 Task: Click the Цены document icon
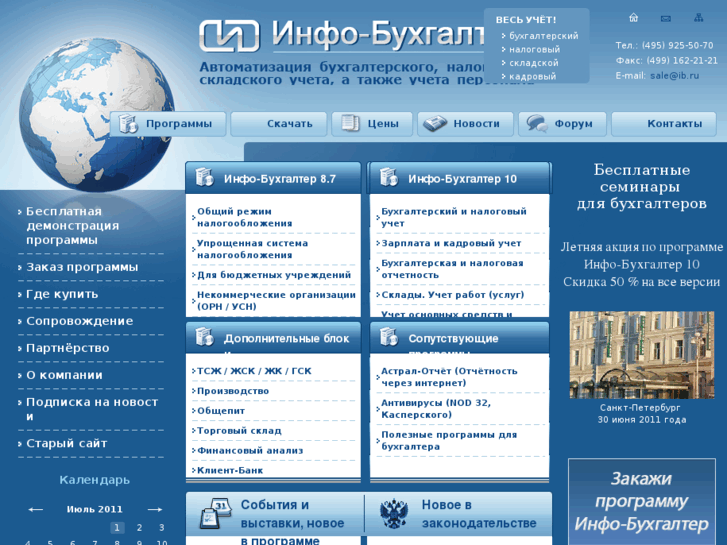(x=351, y=123)
